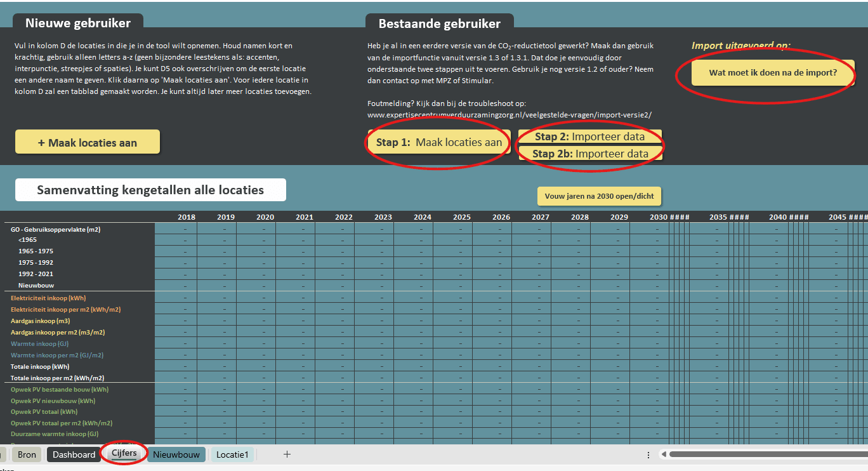Add a new sheet with the plus icon

(x=287, y=454)
